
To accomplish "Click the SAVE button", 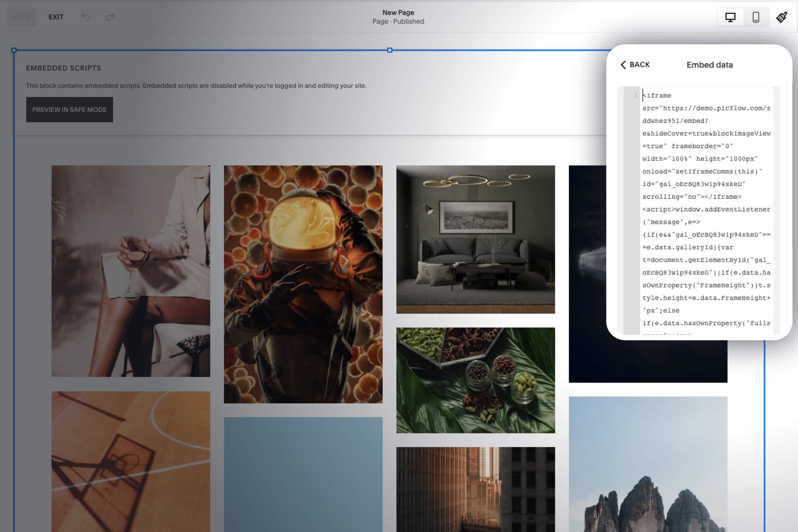I will pos(21,17).
